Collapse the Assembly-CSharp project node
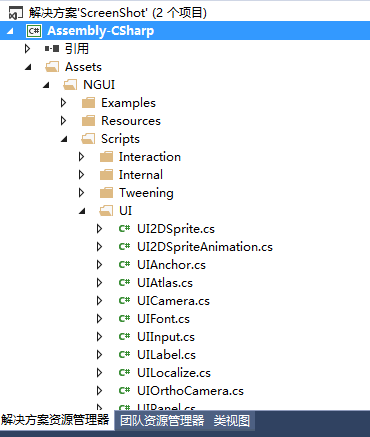 pyautogui.click(x=10, y=32)
